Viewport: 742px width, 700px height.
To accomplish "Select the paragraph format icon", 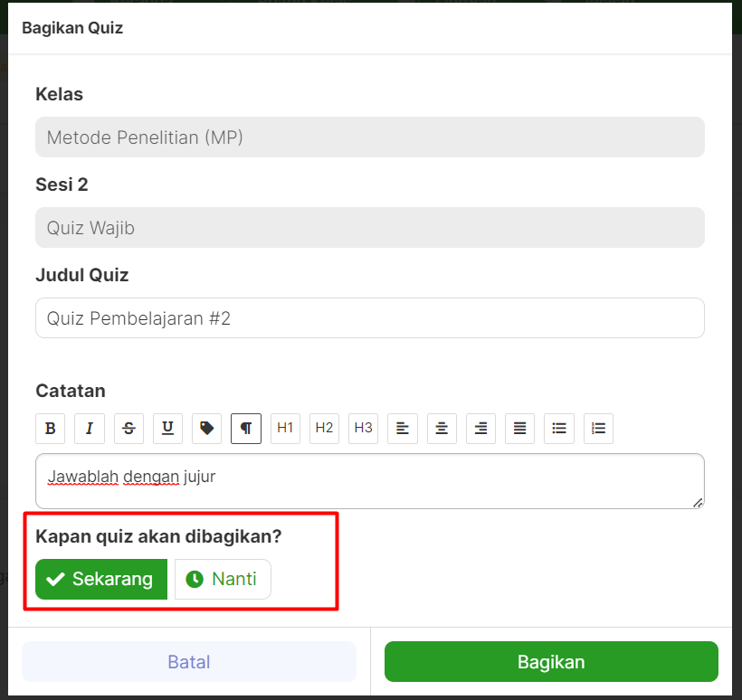I will click(x=246, y=429).
